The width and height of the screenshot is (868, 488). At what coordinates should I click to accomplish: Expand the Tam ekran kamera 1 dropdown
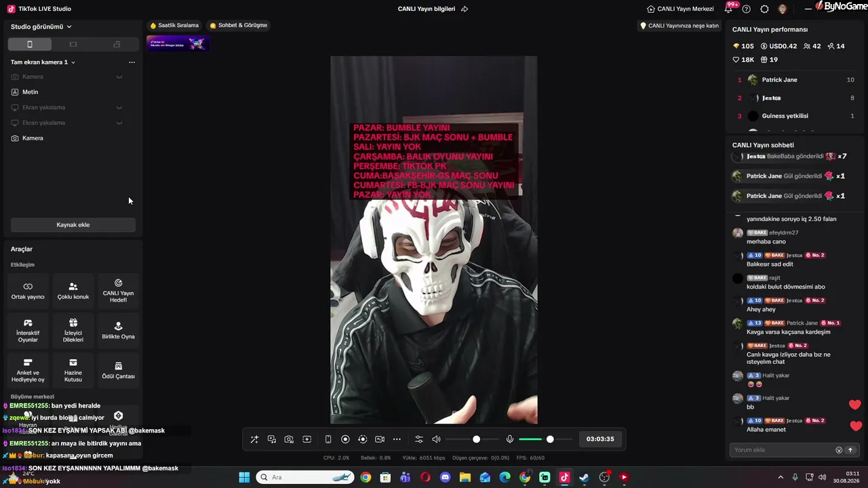coord(43,62)
